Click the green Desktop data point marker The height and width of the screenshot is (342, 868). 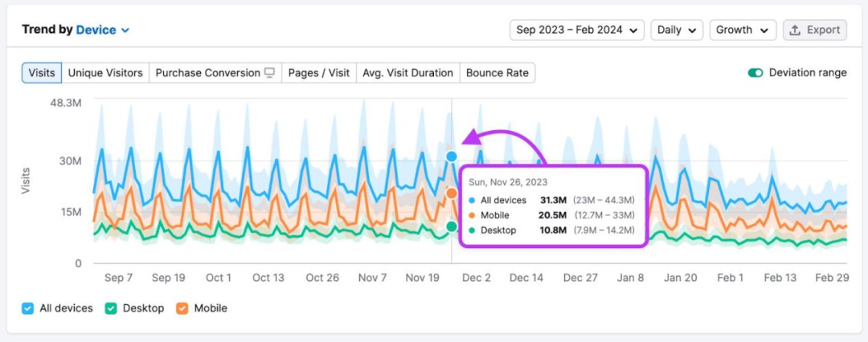click(452, 227)
